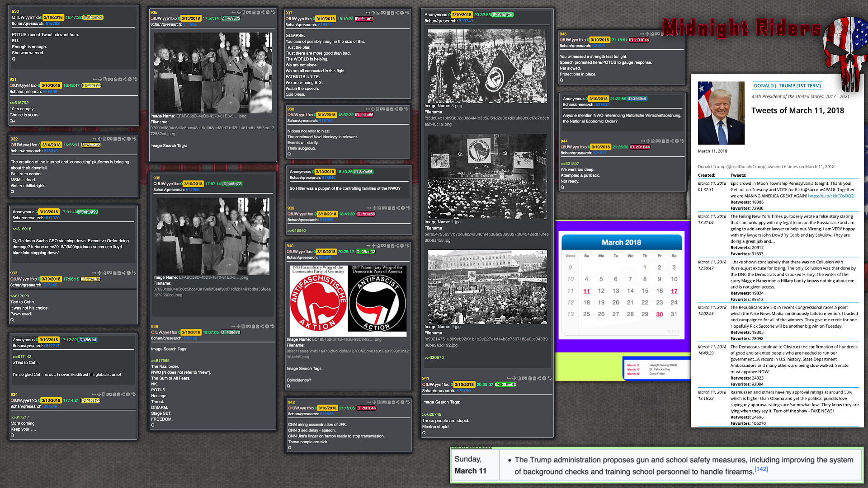The height and width of the screenshot is (488, 868).
Task: Click the move arrows icon on post 941
Action: click(514, 378)
